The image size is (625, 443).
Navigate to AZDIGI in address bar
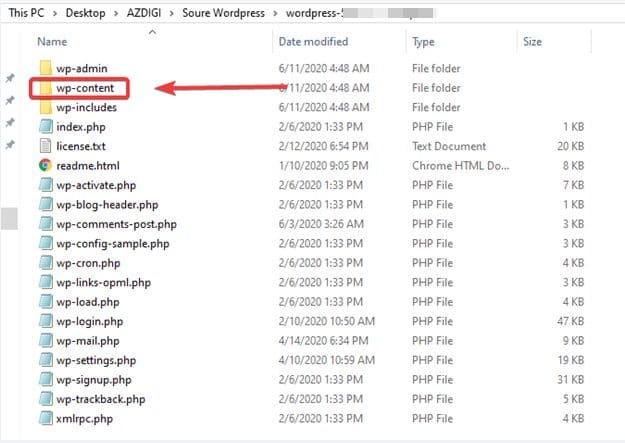[148, 14]
